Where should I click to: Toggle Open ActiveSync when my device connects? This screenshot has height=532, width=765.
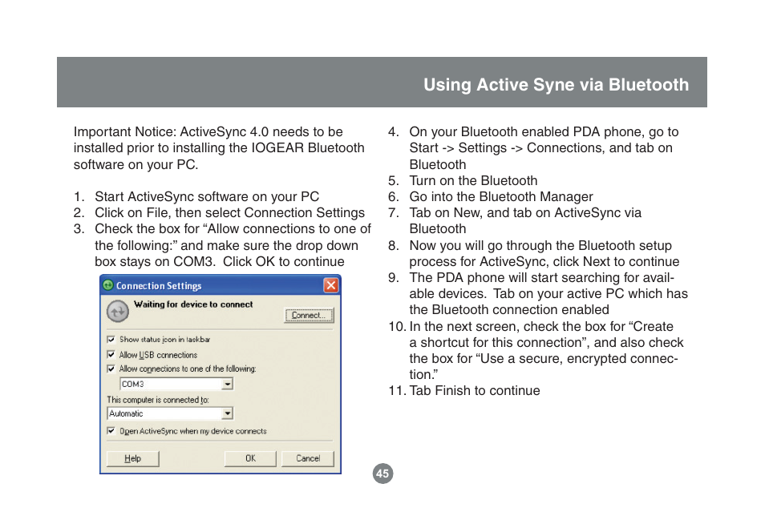point(109,431)
